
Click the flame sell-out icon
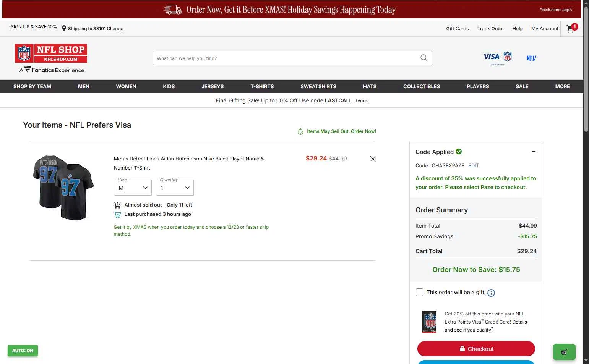coord(300,131)
